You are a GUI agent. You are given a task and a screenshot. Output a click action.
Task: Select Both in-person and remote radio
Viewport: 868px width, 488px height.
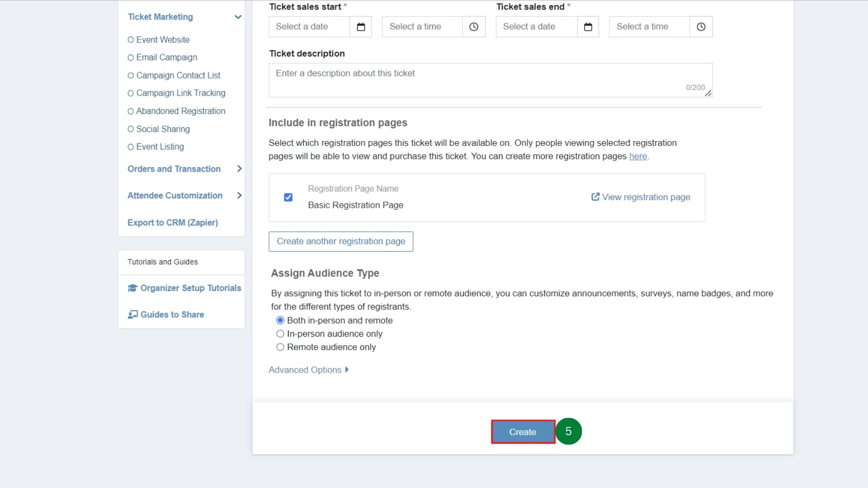(280, 320)
